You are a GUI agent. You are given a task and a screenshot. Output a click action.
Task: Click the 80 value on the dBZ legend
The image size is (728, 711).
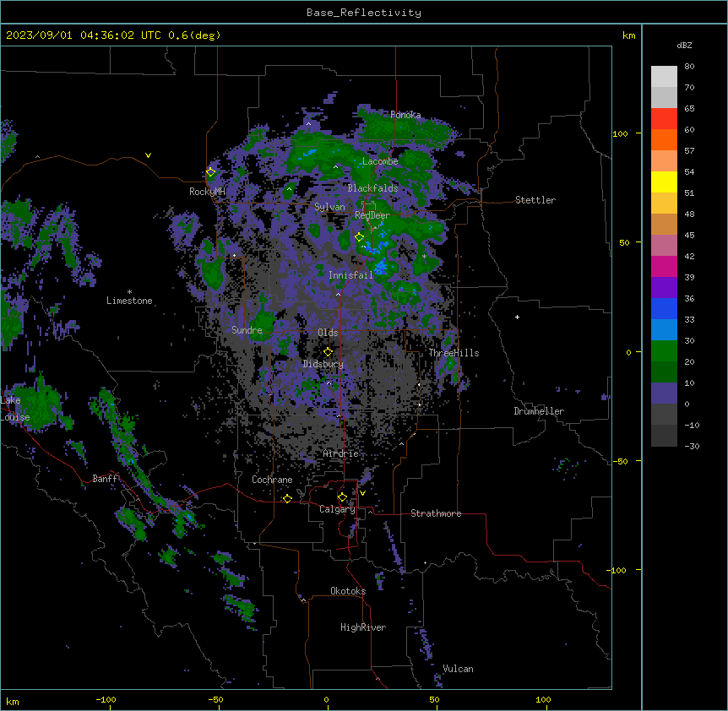click(689, 67)
